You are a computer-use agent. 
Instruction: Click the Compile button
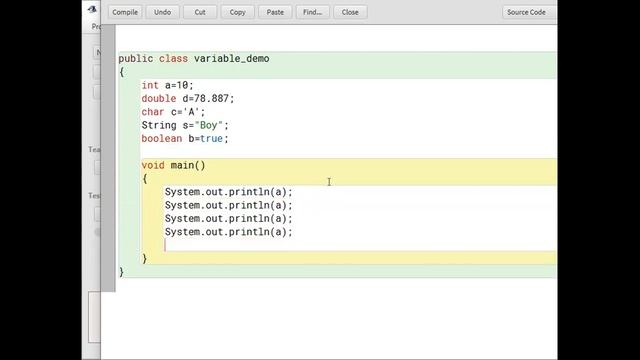(x=125, y=12)
